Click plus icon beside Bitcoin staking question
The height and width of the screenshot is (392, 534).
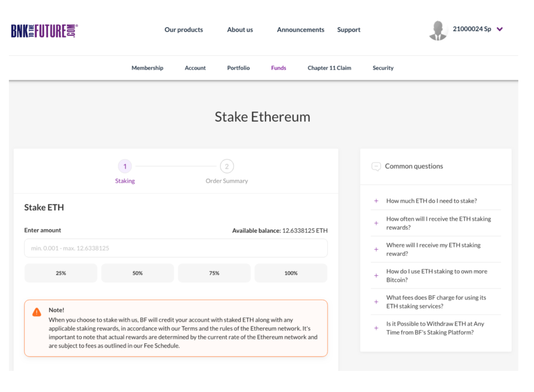[376, 275]
